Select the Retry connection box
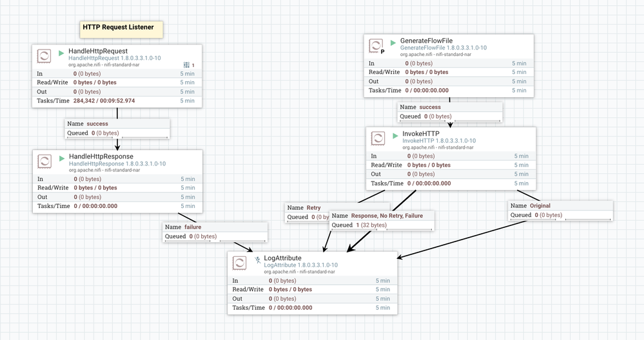This screenshot has width=644, height=340. (x=307, y=212)
